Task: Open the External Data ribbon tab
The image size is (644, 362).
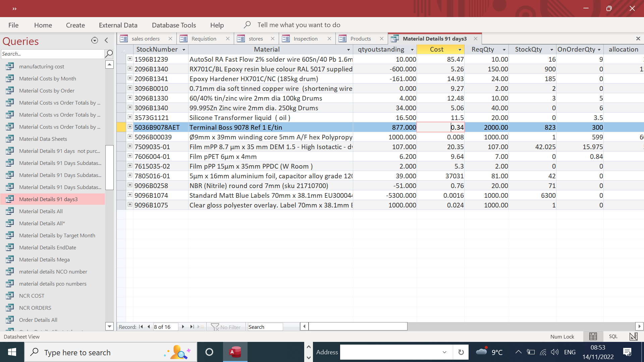Action: 118,25
